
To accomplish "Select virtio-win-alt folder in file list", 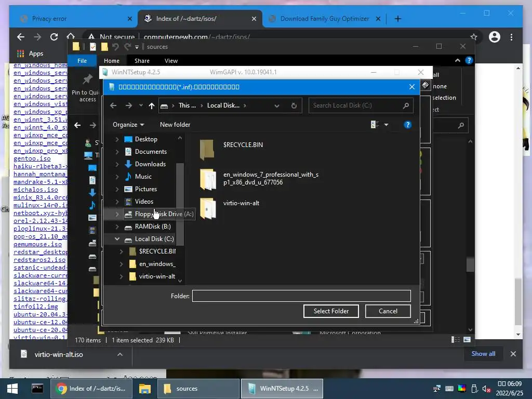I will 230,208.
